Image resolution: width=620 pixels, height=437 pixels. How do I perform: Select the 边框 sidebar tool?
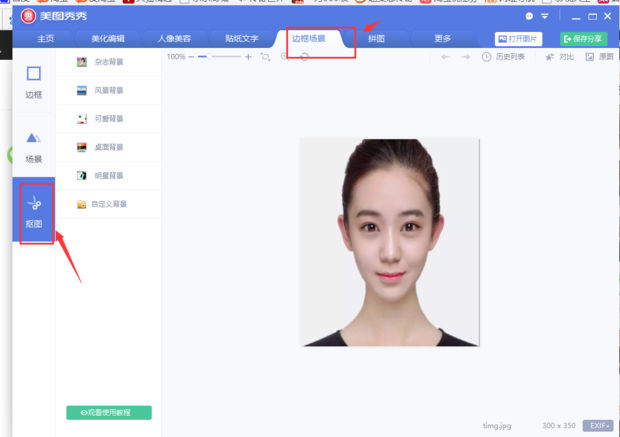point(34,82)
